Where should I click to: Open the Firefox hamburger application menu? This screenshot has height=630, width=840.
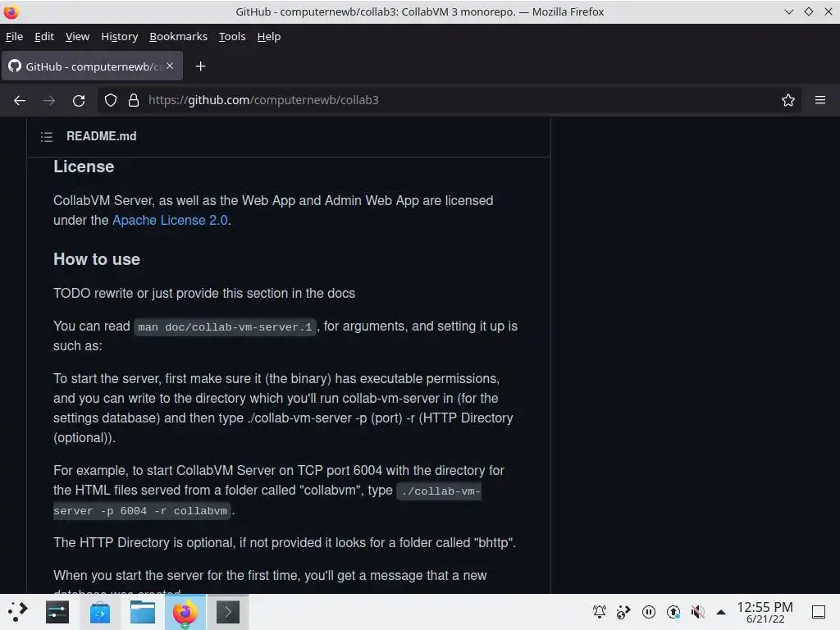[x=819, y=100]
